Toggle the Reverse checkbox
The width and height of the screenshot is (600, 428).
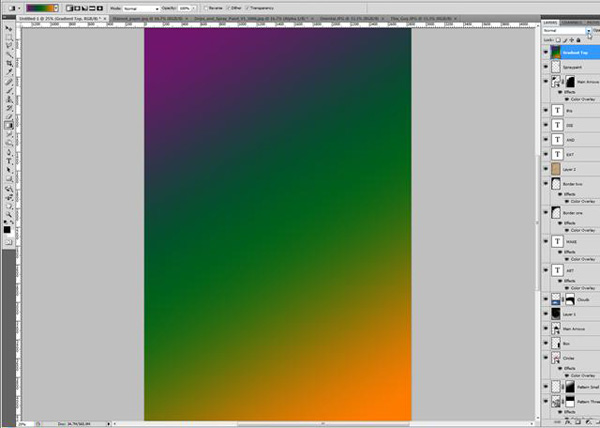pos(206,8)
